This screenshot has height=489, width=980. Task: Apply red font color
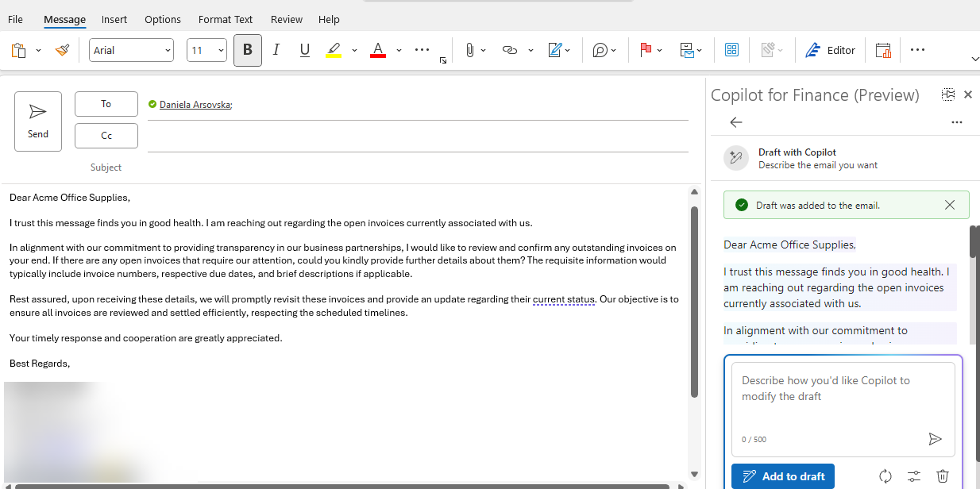tap(378, 50)
